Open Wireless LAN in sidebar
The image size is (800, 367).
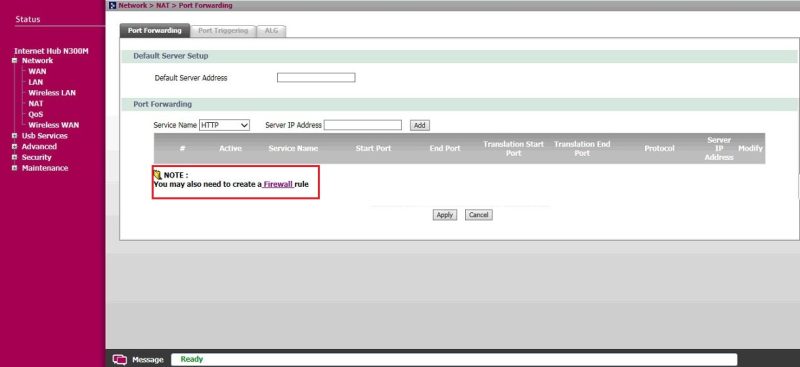pyautogui.click(x=52, y=93)
